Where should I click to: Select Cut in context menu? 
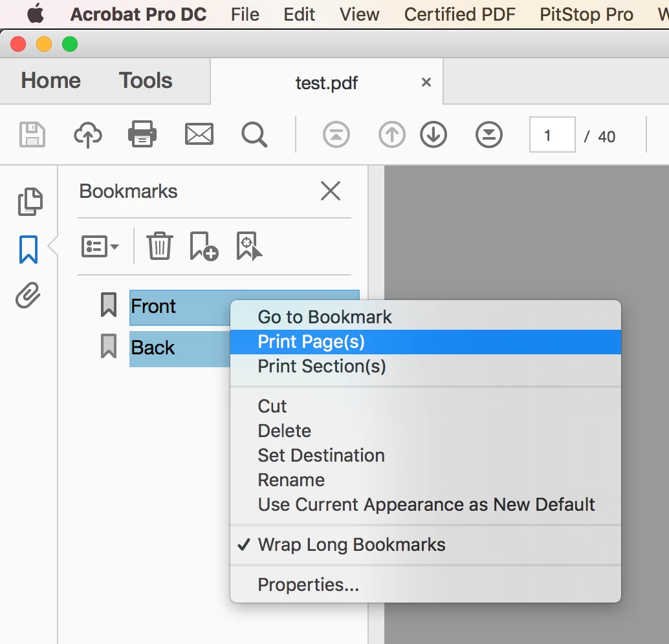tap(425, 406)
